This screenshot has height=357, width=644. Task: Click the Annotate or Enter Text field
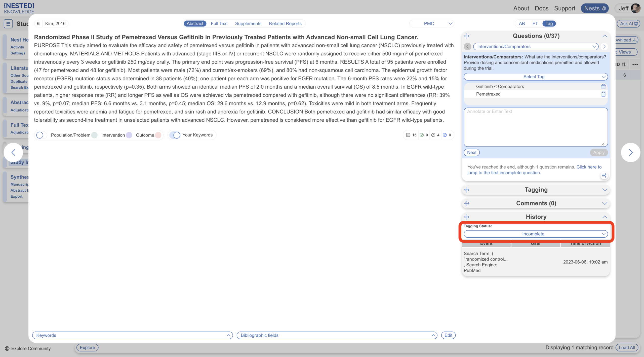(536, 127)
